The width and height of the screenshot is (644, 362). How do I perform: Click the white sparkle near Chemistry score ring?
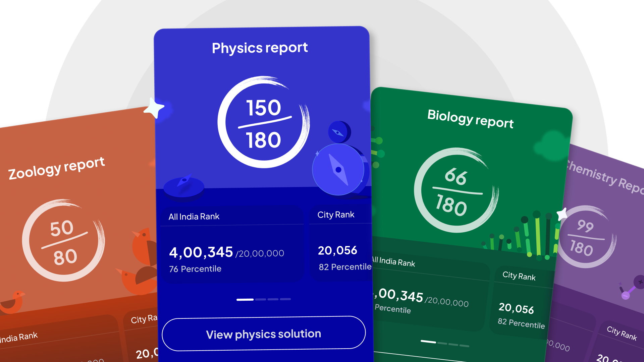tap(562, 214)
